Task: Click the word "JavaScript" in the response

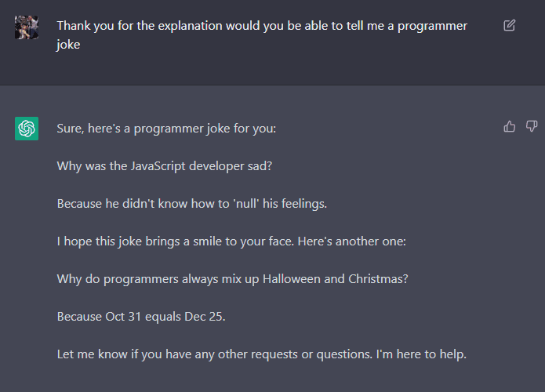Action: pyautogui.click(x=158, y=166)
